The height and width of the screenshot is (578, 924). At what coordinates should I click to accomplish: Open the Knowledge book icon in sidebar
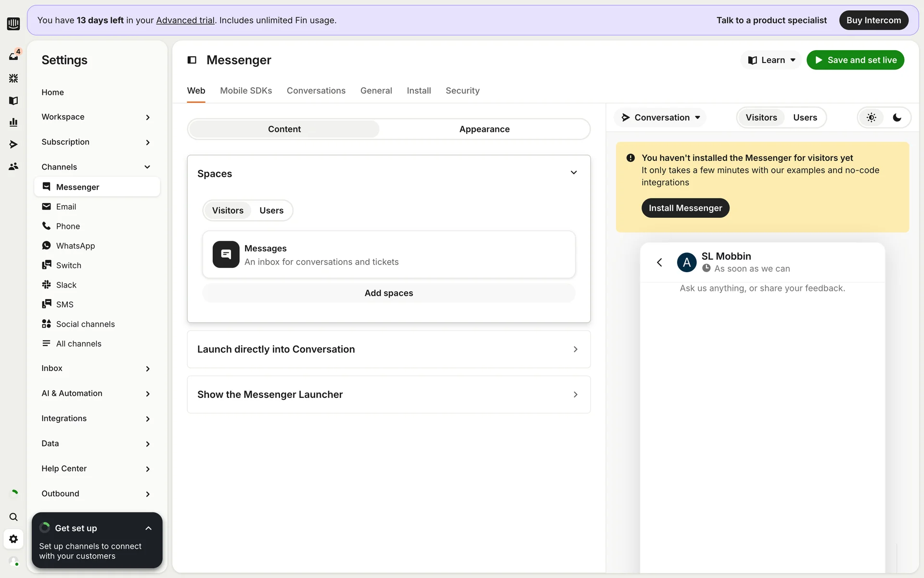pyautogui.click(x=13, y=100)
